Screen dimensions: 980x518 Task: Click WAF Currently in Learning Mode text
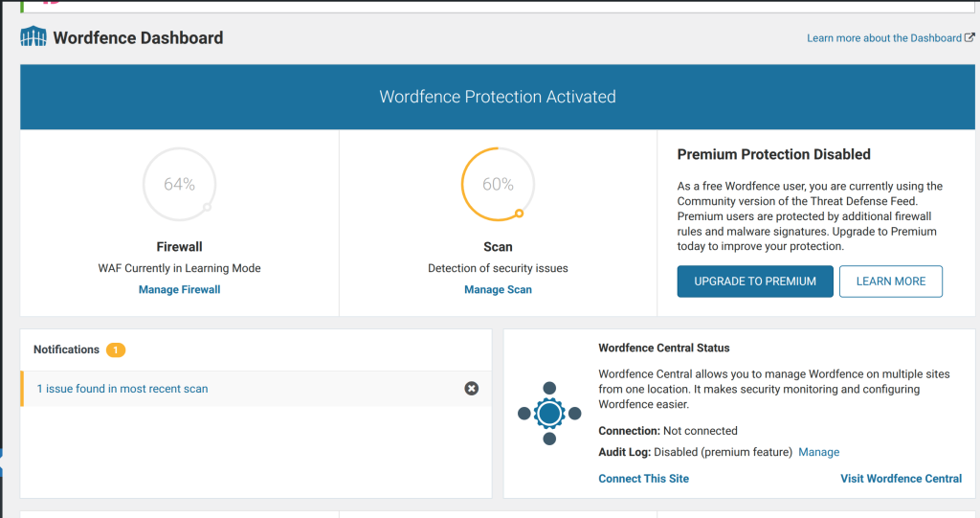pos(179,268)
